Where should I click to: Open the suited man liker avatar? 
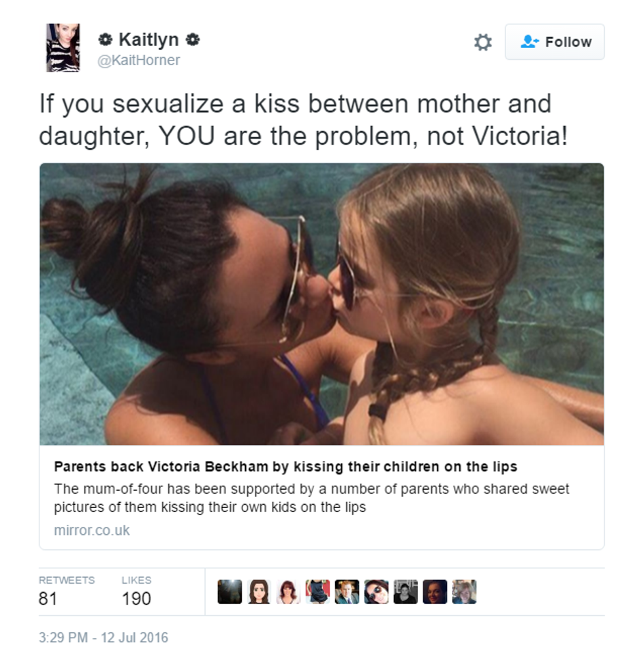point(347,591)
